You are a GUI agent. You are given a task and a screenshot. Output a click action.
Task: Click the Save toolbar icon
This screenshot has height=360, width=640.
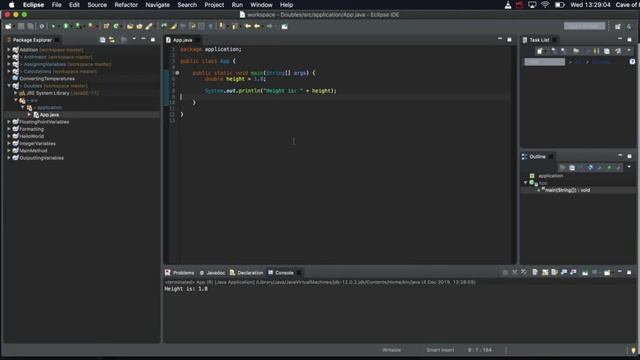21,26
